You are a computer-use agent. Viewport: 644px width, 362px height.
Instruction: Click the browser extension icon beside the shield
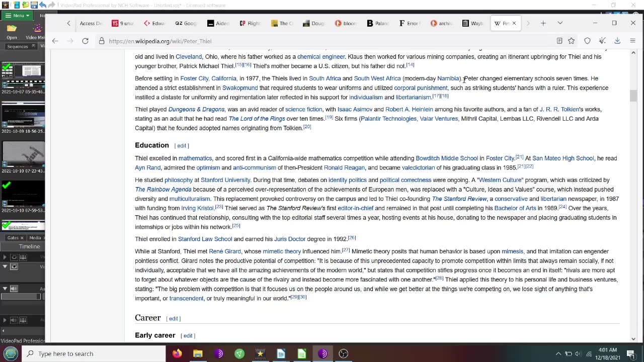point(602,41)
